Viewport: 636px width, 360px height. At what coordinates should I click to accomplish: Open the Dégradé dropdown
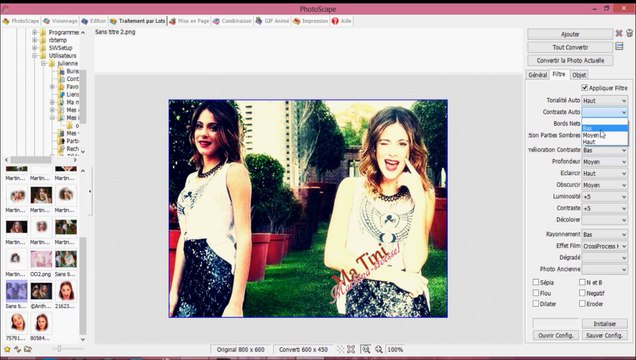(605, 257)
